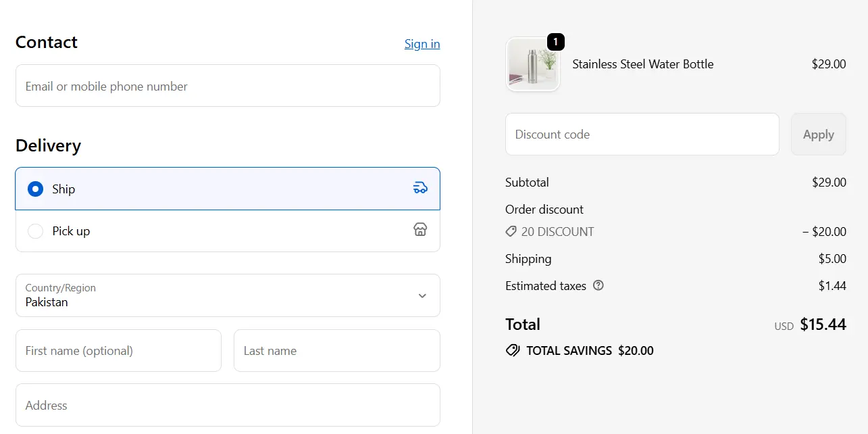
Task: Click the discount tag icon beside 20 DISCOUNT
Action: [511, 231]
